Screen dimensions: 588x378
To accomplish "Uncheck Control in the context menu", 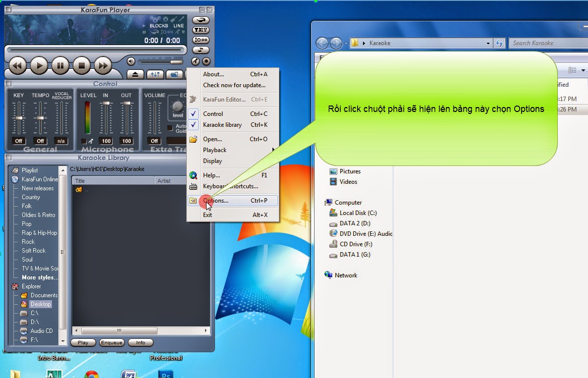I will coord(233,113).
